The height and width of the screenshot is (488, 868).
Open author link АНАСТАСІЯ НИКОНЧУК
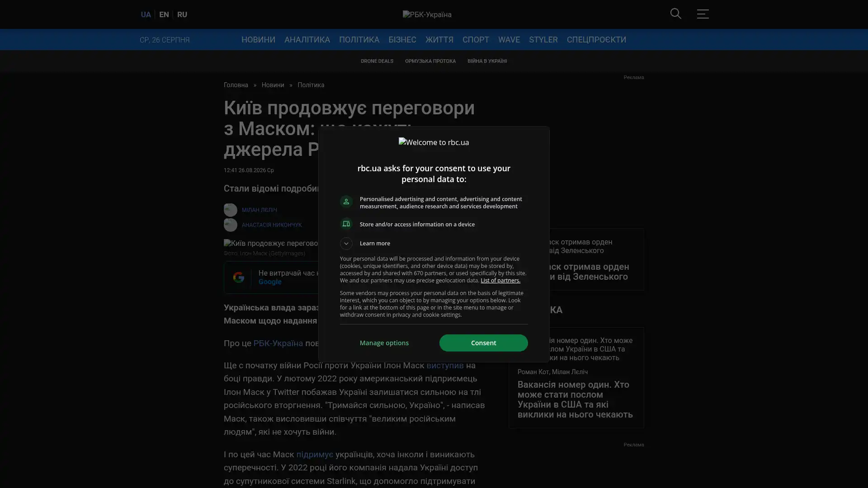click(x=271, y=225)
